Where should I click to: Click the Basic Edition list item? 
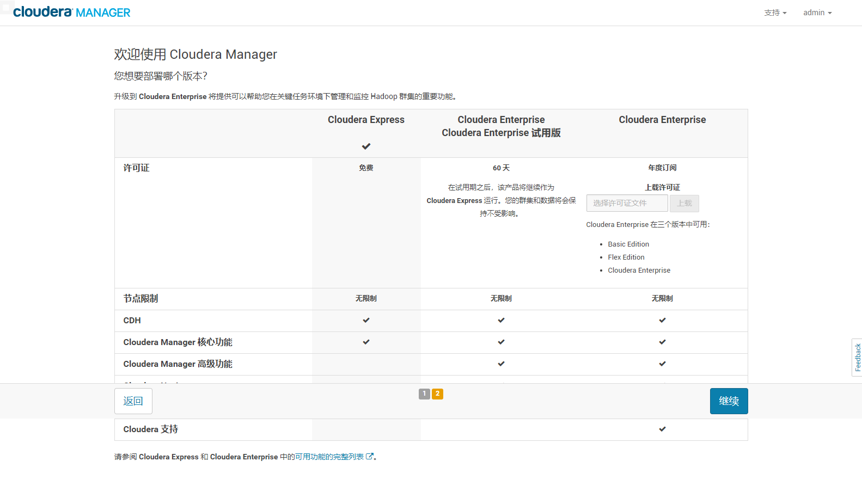tap(628, 244)
